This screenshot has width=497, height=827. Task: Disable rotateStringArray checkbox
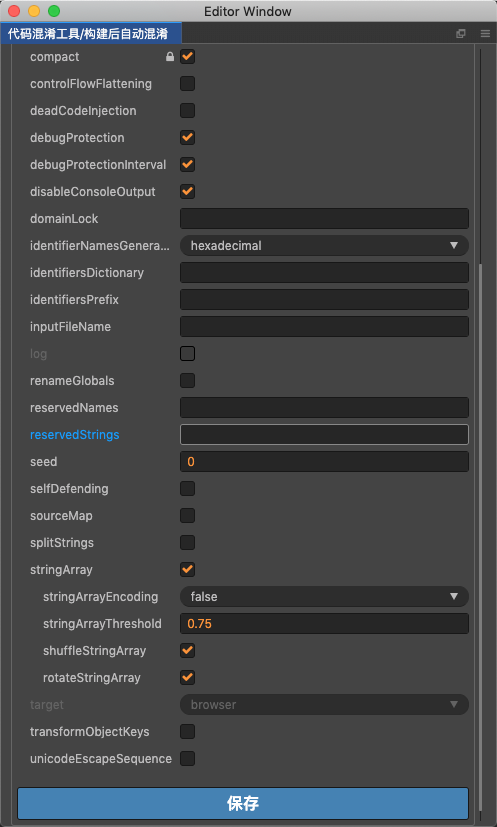(187, 677)
